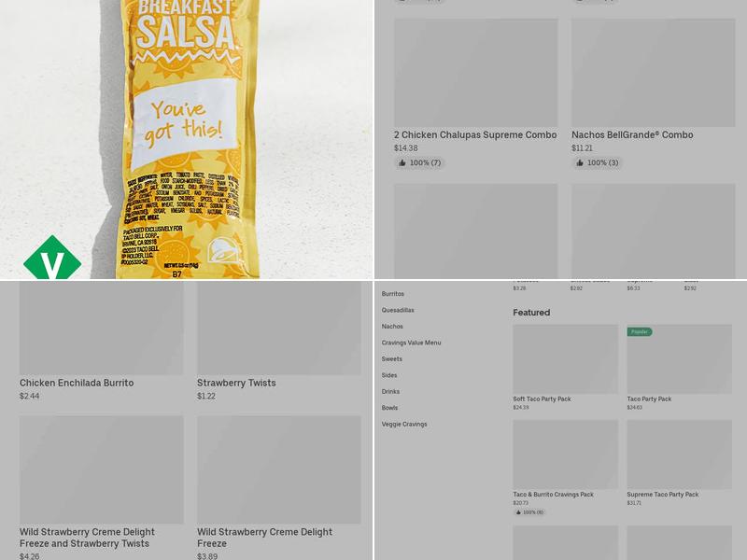This screenshot has width=747, height=560.
Task: Click thumbs-up icon under Chicken Chalupas Combo
Action: tap(402, 162)
